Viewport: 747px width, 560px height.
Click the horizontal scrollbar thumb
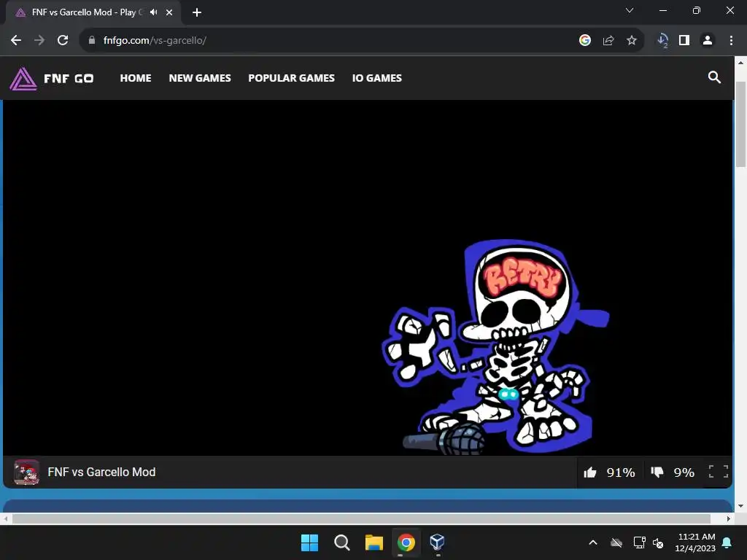[361, 518]
